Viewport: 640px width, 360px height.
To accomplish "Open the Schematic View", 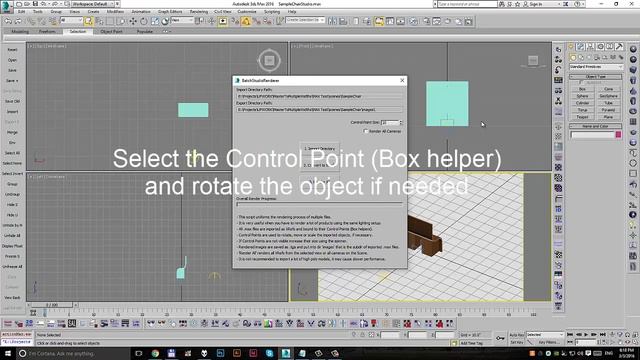I will (x=400, y=21).
